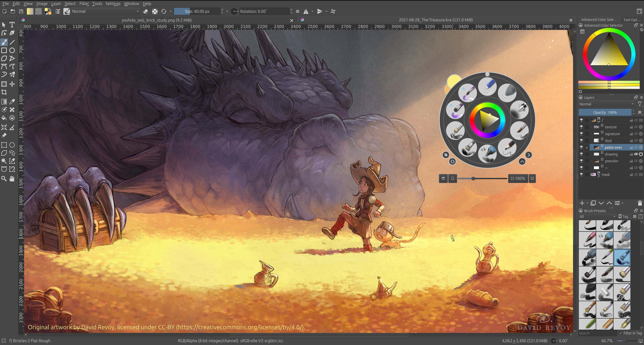Screen dimensions: 644x345
Task: Open the layer blending mode dropdown
Action: point(606,104)
